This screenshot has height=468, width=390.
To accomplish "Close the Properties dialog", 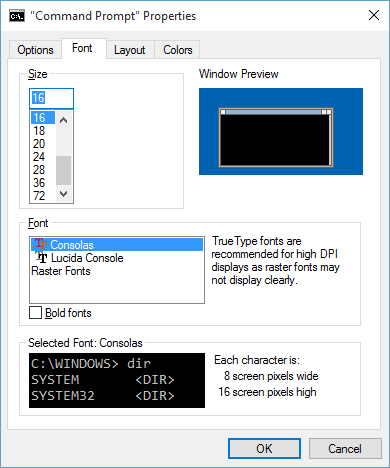I will pyautogui.click(x=374, y=15).
